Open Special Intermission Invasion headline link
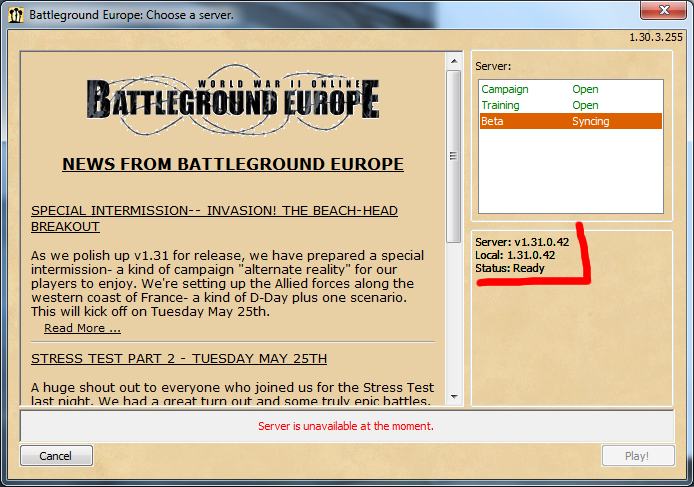The width and height of the screenshot is (694, 487). click(x=214, y=218)
